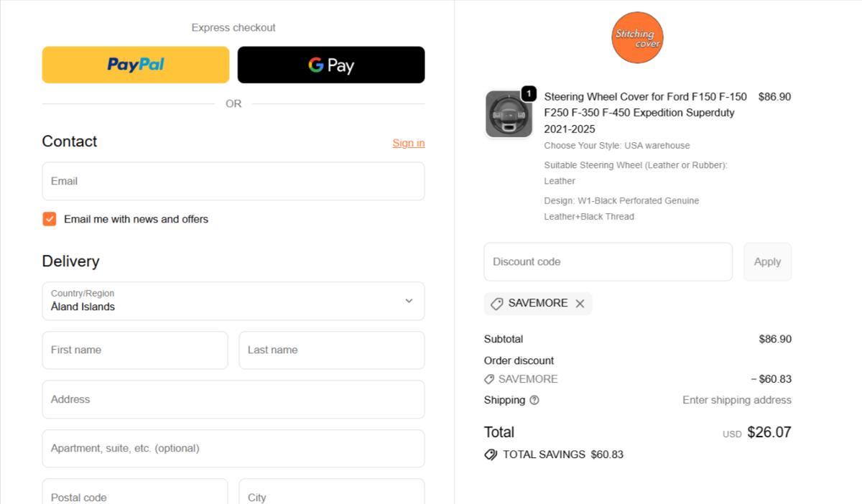This screenshot has width=862, height=504.
Task: Uncheck Email me with news and offers
Action: point(50,219)
